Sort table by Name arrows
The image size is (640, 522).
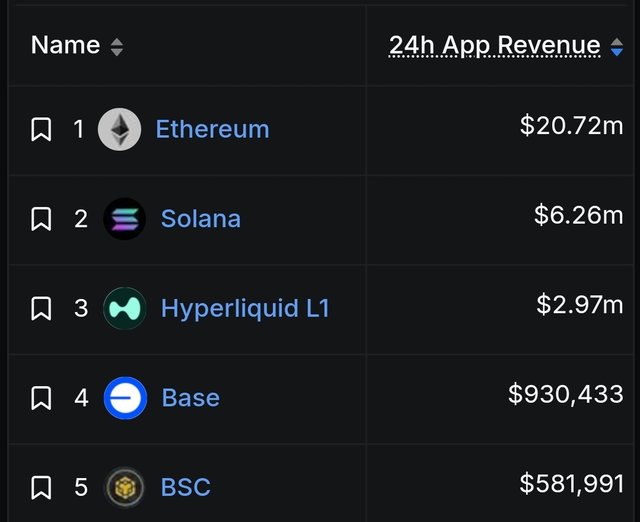(x=117, y=47)
